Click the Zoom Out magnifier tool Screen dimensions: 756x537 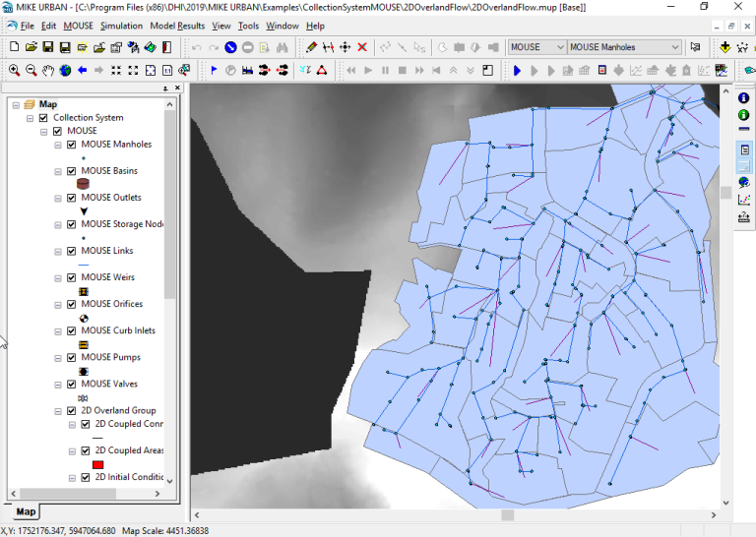point(31,70)
